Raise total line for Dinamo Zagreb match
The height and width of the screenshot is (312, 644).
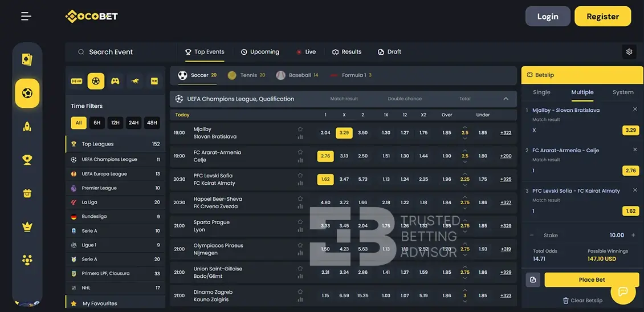pos(465,290)
